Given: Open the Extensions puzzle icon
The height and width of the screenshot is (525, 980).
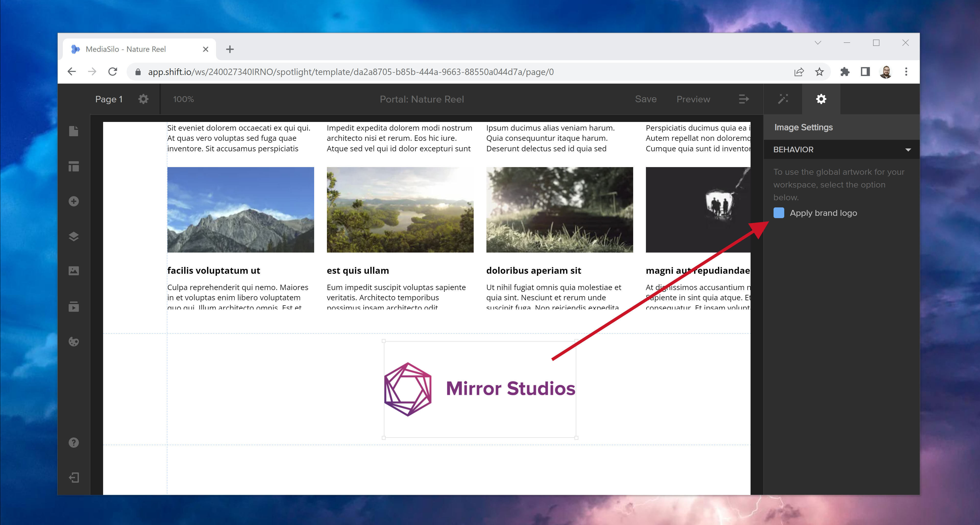Looking at the screenshot, I should 844,72.
